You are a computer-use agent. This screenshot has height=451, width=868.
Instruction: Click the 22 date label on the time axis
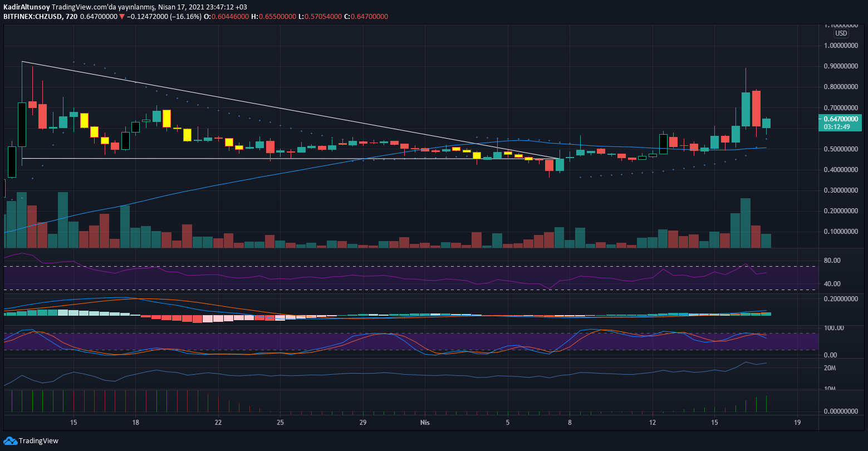[x=218, y=423]
